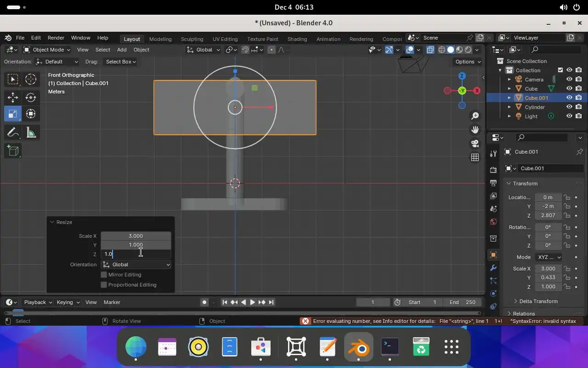Switch to the Modeling workspace tab
588x368 pixels.
[160, 39]
